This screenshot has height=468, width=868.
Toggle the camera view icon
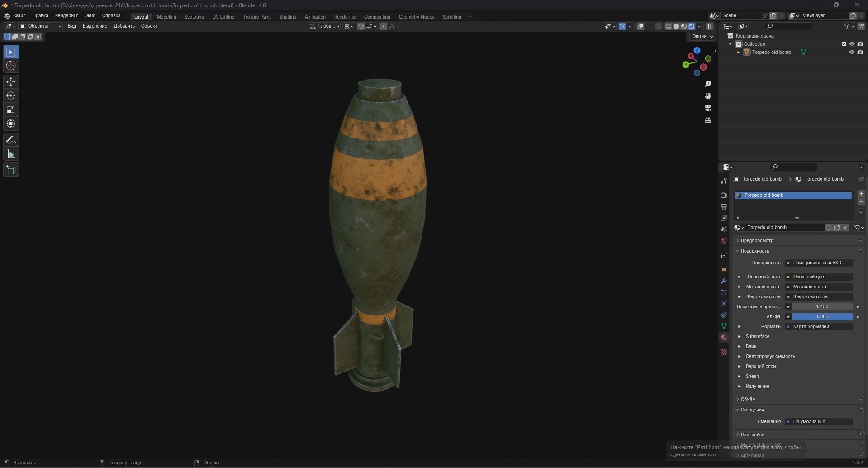tap(708, 108)
